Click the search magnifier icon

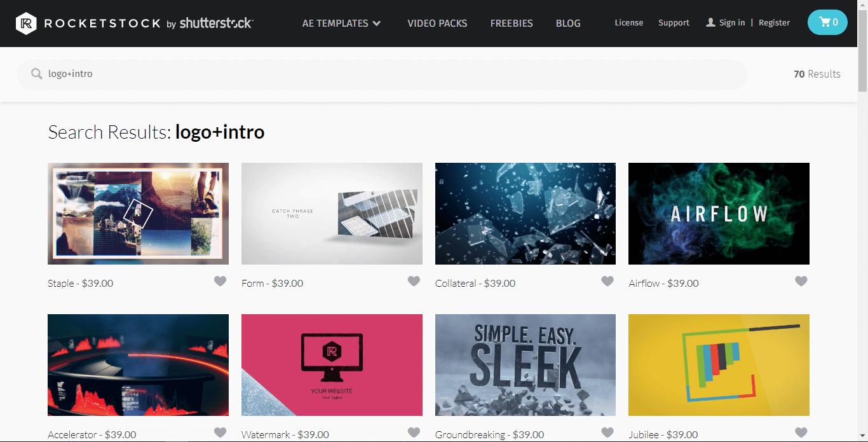pyautogui.click(x=37, y=74)
